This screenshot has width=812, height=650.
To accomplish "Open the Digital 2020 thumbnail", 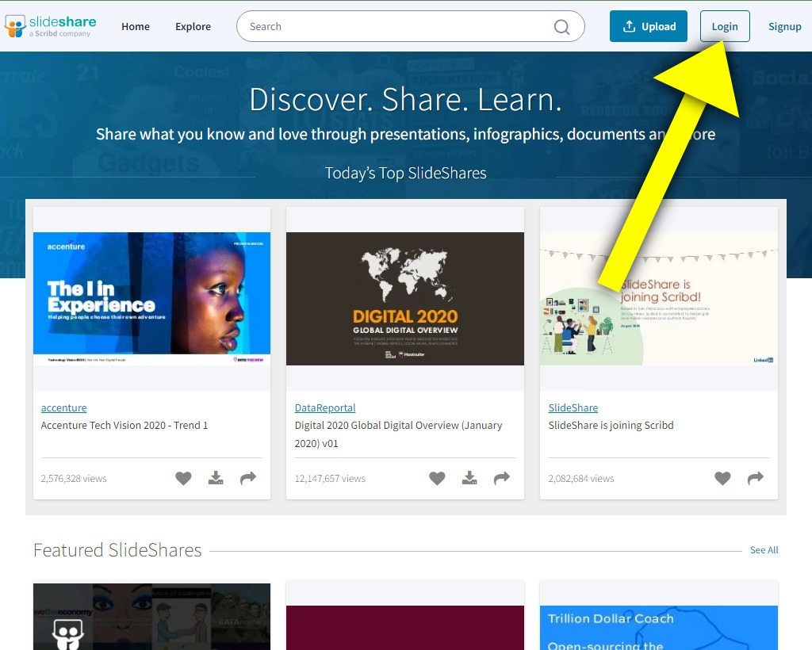I will (x=405, y=299).
